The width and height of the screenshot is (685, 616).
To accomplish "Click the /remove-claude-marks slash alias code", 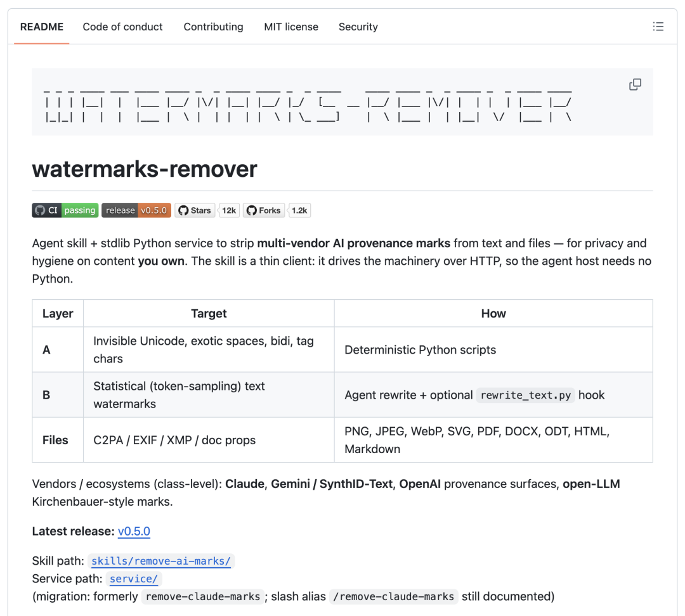I will (x=394, y=597).
